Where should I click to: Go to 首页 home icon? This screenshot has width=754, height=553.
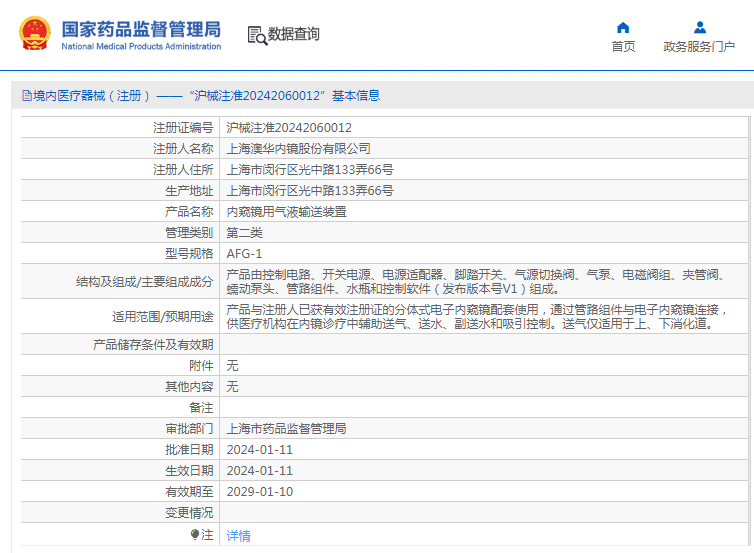(623, 27)
